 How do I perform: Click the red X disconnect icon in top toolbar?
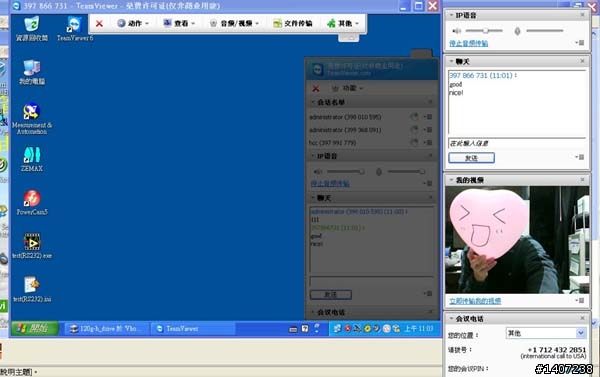[99, 24]
